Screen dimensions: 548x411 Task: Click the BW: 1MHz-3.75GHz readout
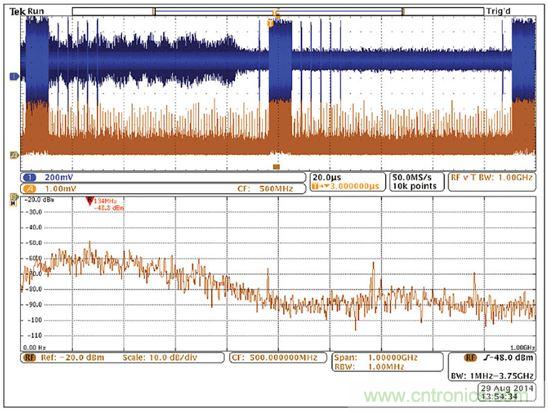pyautogui.click(x=492, y=376)
